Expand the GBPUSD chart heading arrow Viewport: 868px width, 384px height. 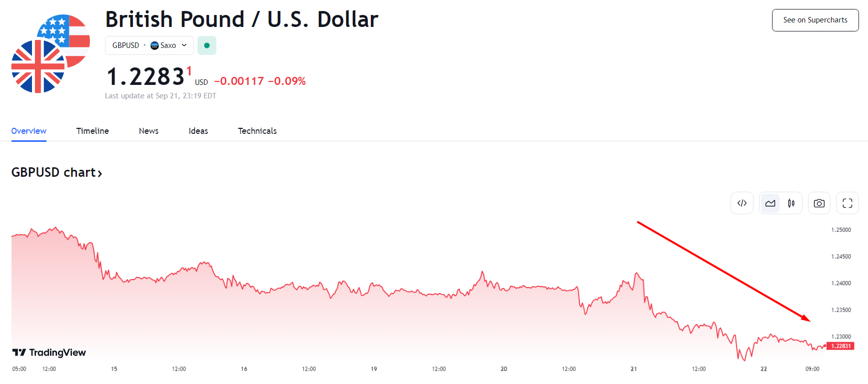[x=100, y=173]
